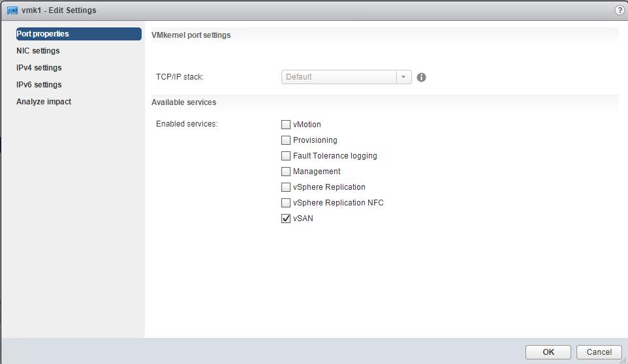Uncheck the vSAN service checkbox
The image size is (628, 364).
pyautogui.click(x=285, y=219)
